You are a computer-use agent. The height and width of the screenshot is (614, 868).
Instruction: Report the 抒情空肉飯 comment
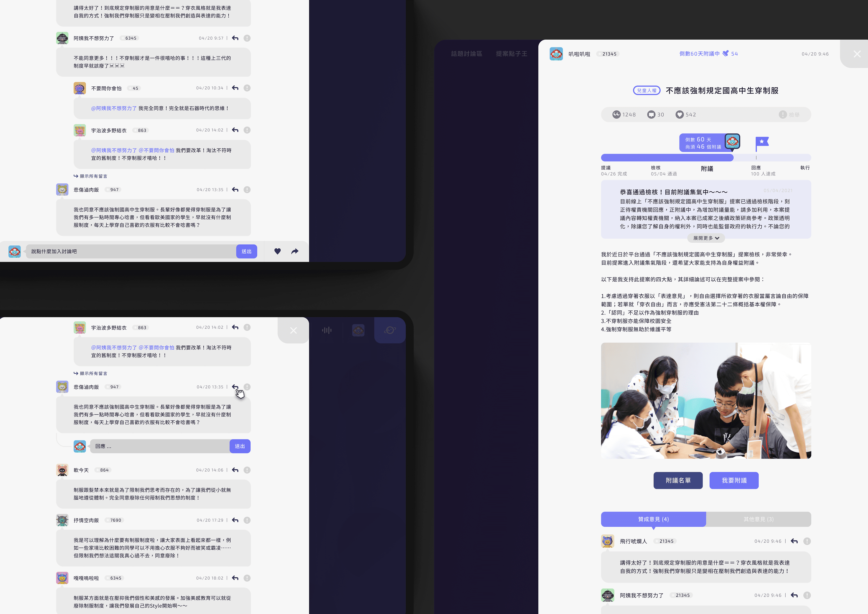tap(247, 520)
